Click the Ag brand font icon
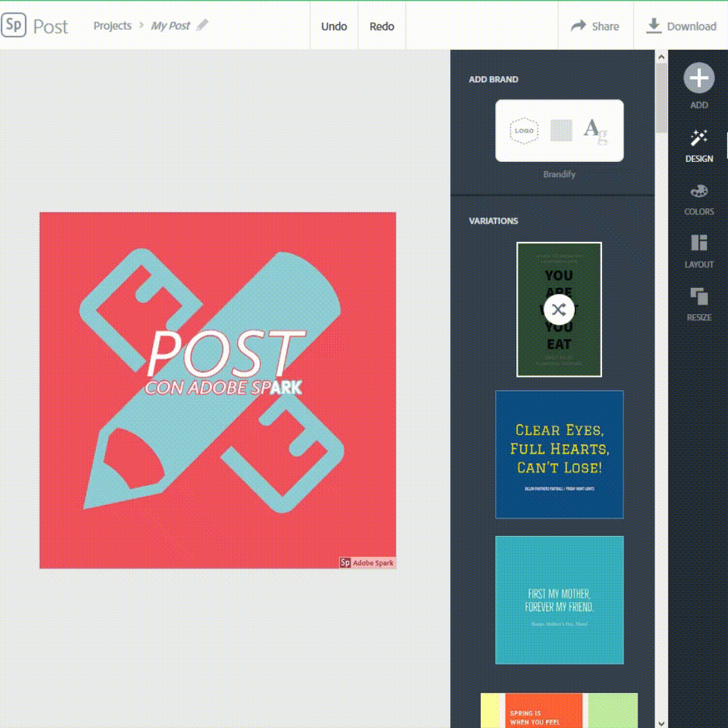Screen dimensions: 728x728 click(595, 131)
